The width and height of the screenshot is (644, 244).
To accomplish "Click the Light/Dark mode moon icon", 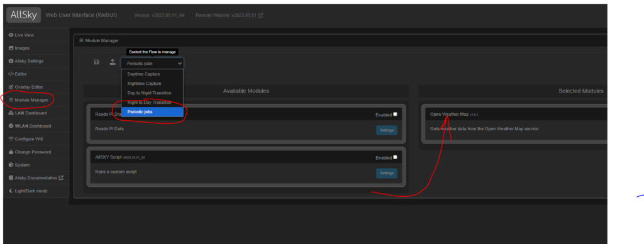I will (x=11, y=191).
